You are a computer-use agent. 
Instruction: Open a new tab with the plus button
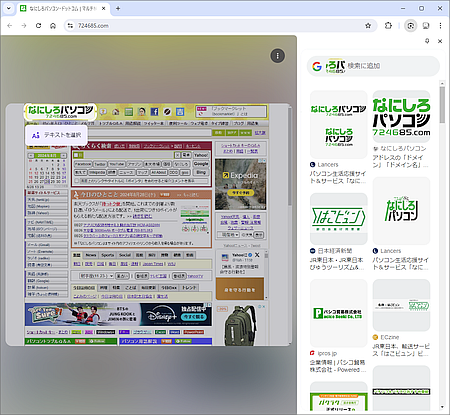tap(118, 8)
